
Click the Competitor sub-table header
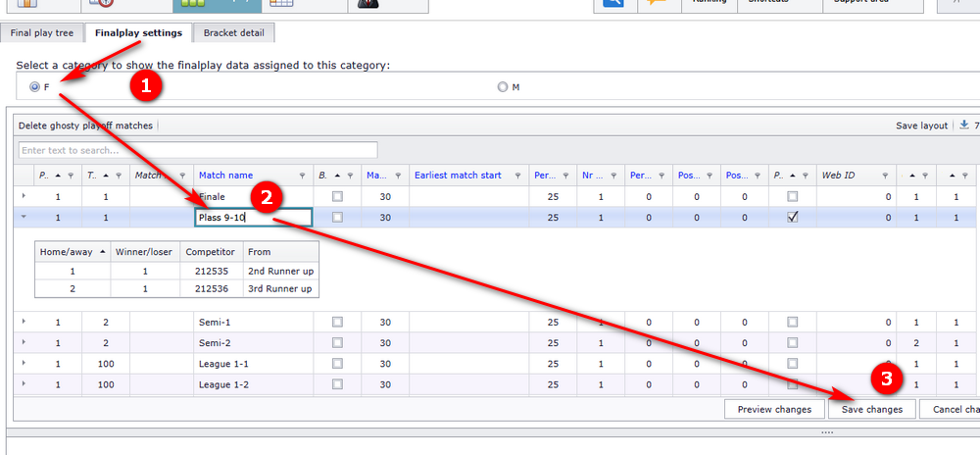coord(212,252)
